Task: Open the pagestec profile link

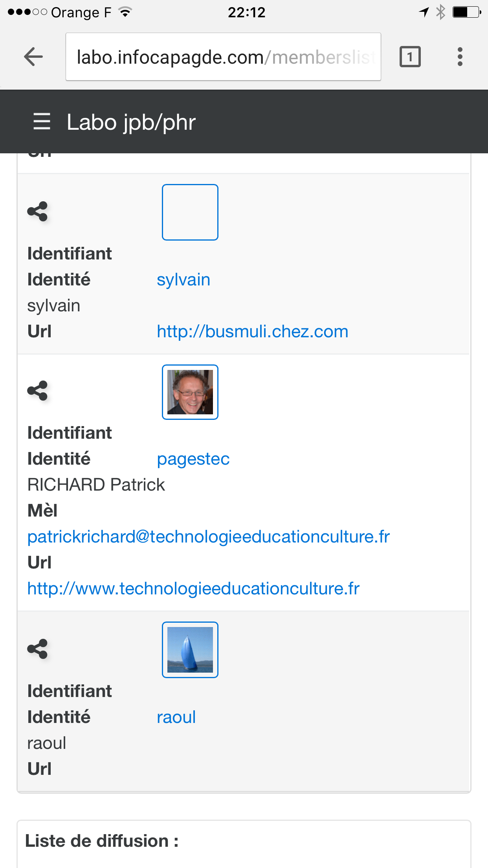Action: click(x=193, y=459)
